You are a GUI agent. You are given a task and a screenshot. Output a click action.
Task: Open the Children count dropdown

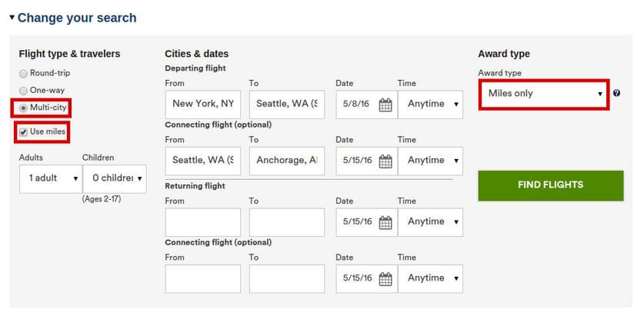[115, 178]
